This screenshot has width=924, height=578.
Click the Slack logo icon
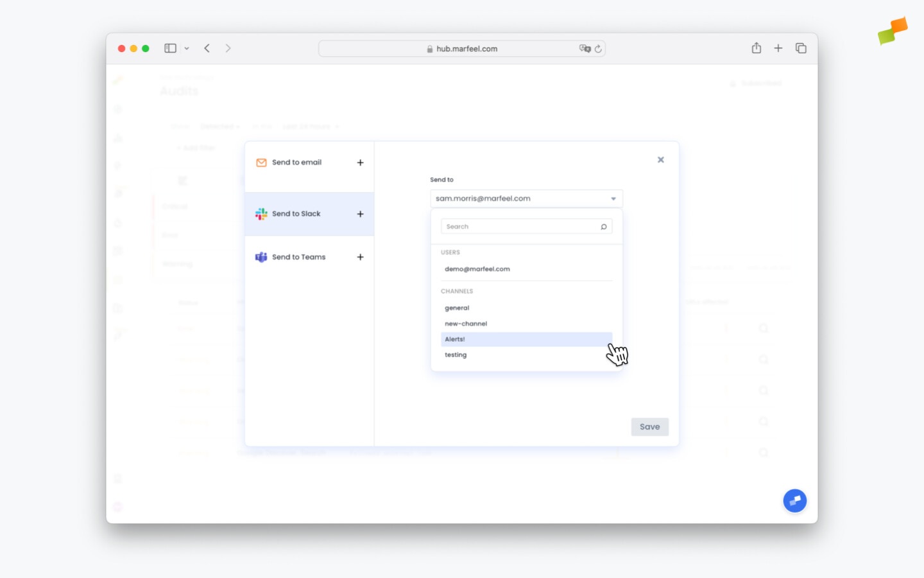pos(261,214)
